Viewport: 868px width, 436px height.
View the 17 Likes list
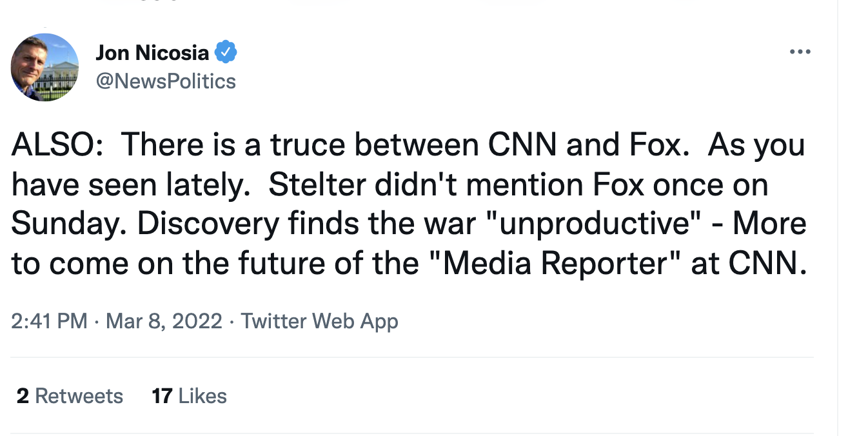[189, 396]
